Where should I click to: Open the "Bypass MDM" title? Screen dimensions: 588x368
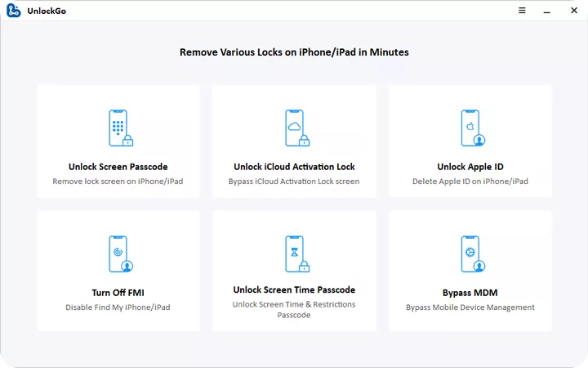[x=470, y=293]
